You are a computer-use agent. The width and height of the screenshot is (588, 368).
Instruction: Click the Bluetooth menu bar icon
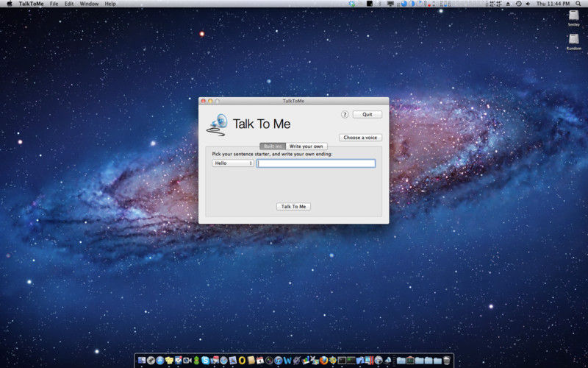pos(380,4)
